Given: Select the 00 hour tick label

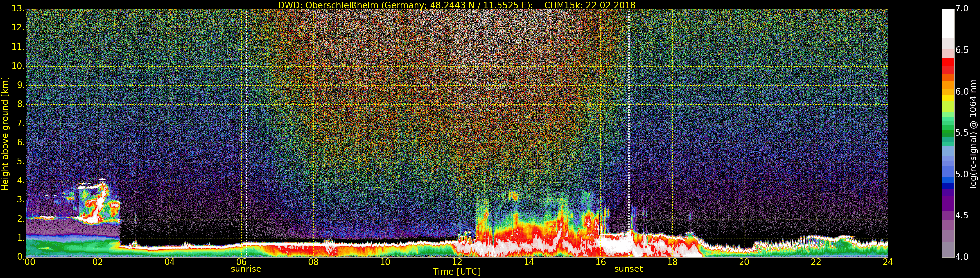Looking at the screenshot, I should [x=30, y=262].
